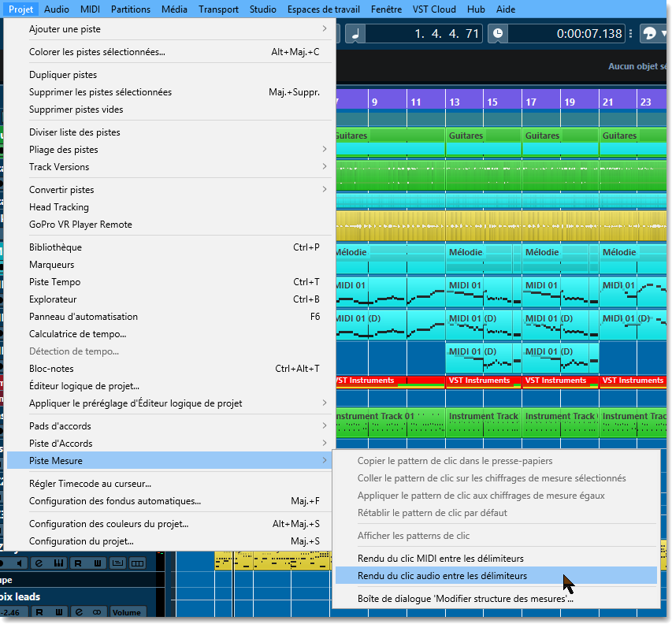Click the quarter note metronome icon in transport bar
672x624 pixels.
(x=355, y=33)
